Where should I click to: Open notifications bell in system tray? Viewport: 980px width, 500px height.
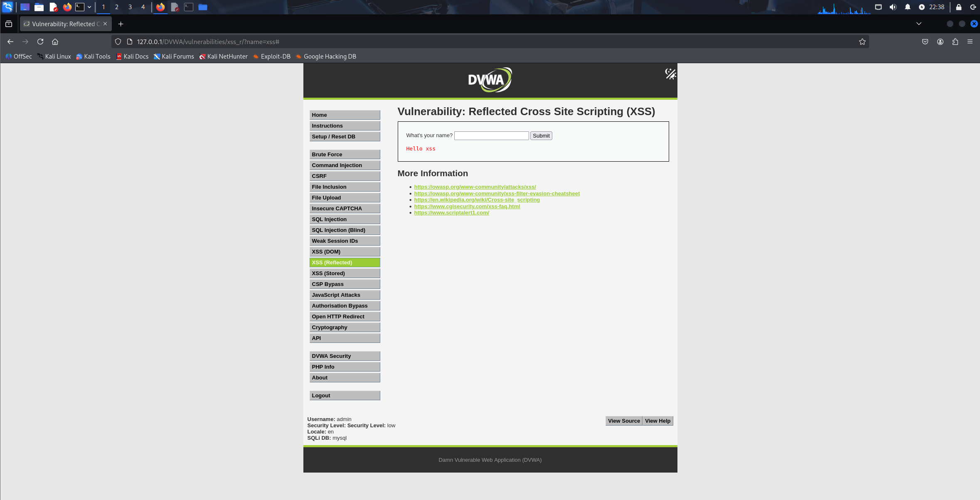pyautogui.click(x=907, y=7)
